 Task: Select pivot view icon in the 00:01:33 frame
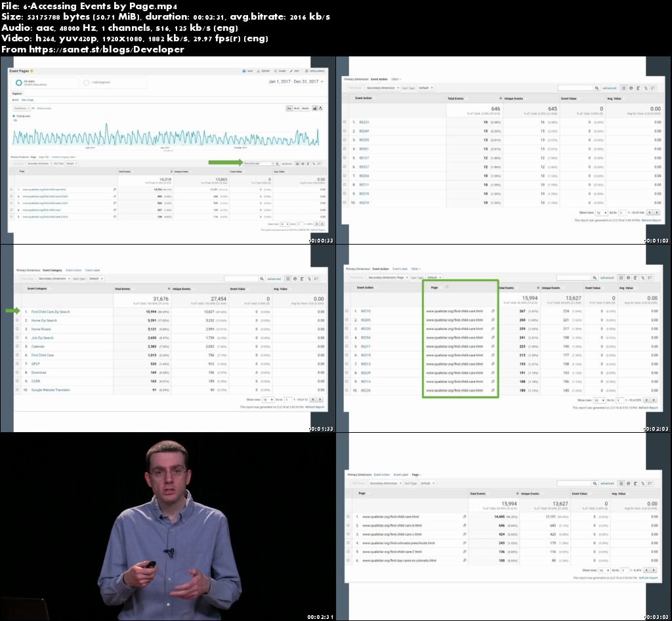click(317, 279)
